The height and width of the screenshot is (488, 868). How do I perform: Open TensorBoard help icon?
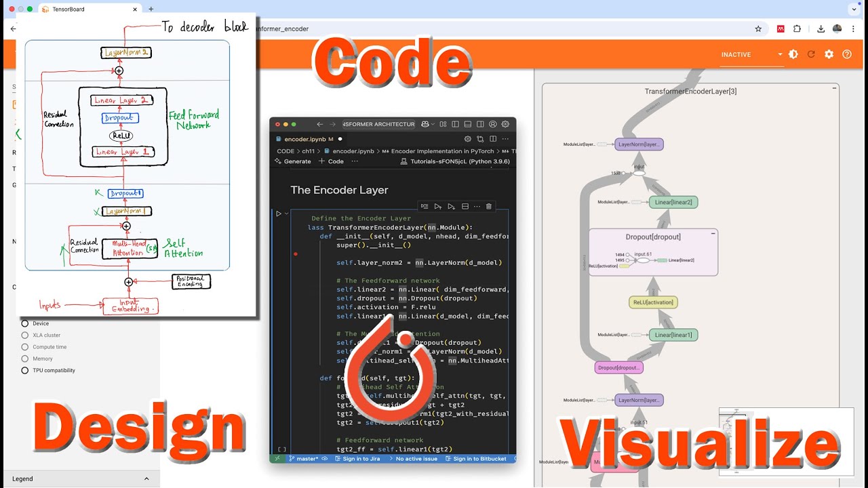[x=847, y=54]
